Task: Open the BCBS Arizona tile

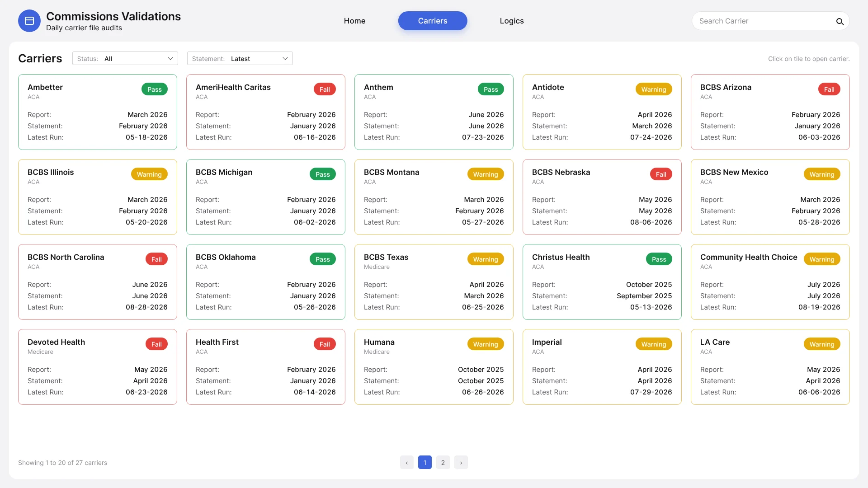Action: [x=770, y=112]
